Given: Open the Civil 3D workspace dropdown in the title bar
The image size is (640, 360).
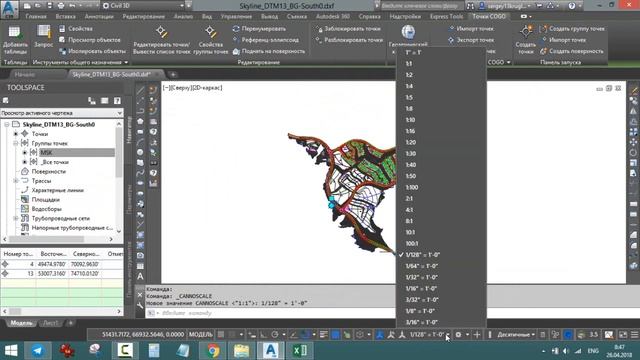Looking at the screenshot, I should coord(143,6).
